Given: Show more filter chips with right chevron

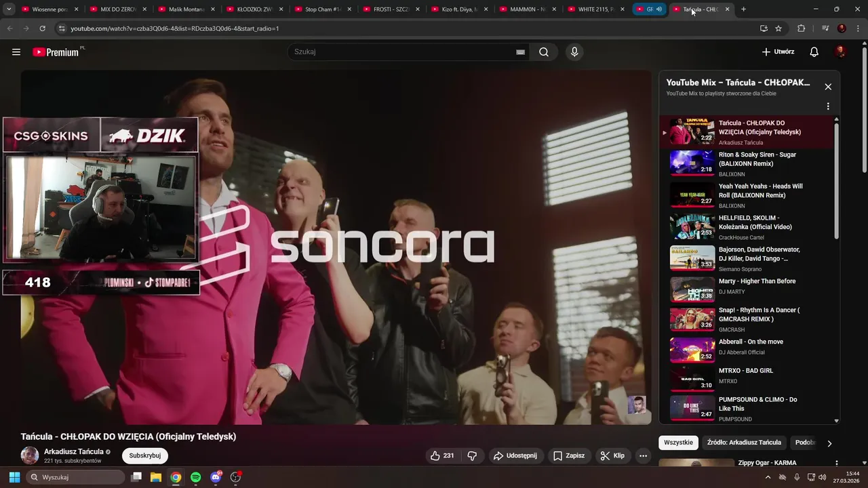Looking at the screenshot, I should [829, 443].
